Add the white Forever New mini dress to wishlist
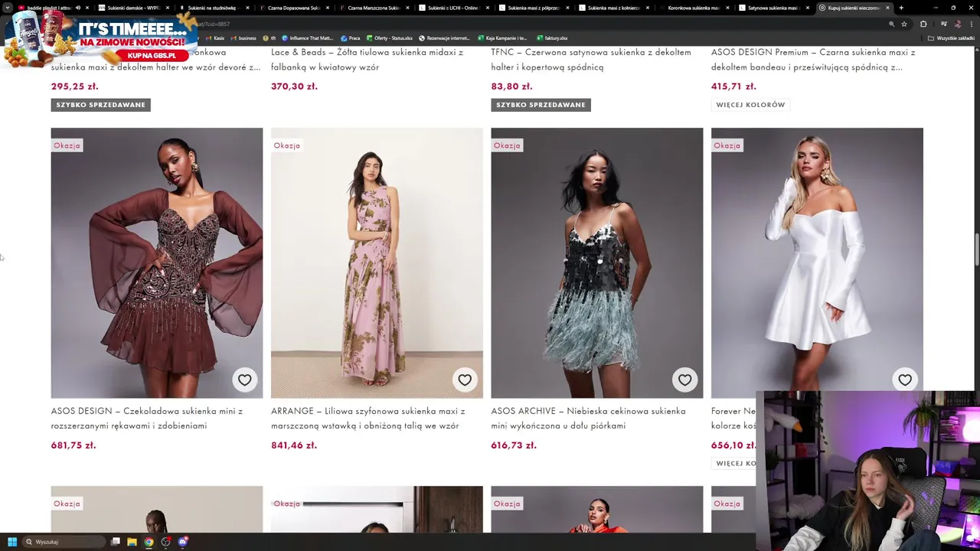 [x=905, y=380]
